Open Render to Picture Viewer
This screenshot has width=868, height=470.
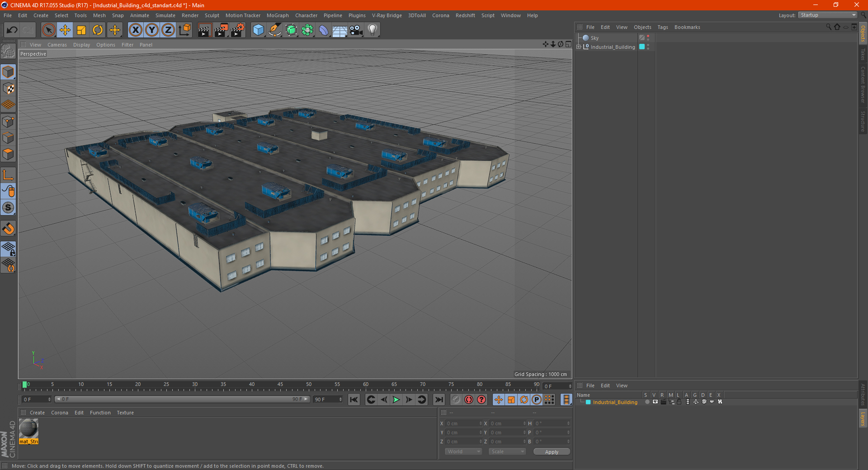click(x=221, y=30)
